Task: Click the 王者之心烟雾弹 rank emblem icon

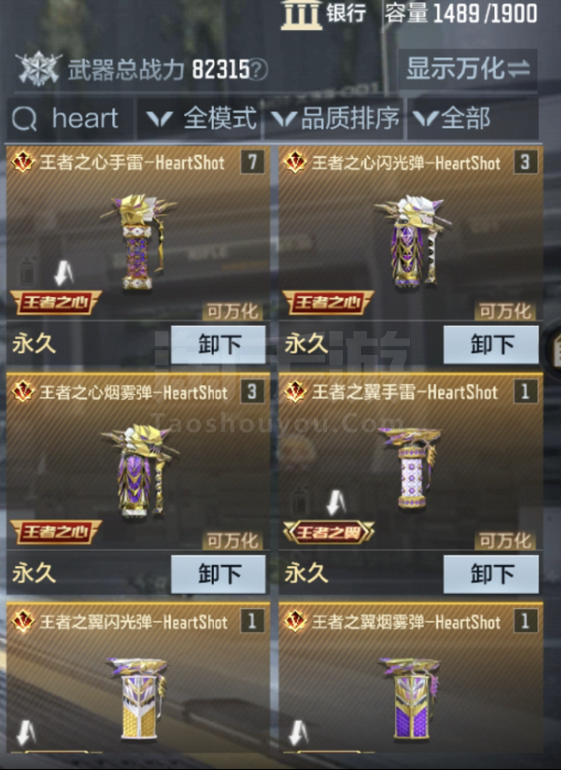Action: [x=23, y=392]
